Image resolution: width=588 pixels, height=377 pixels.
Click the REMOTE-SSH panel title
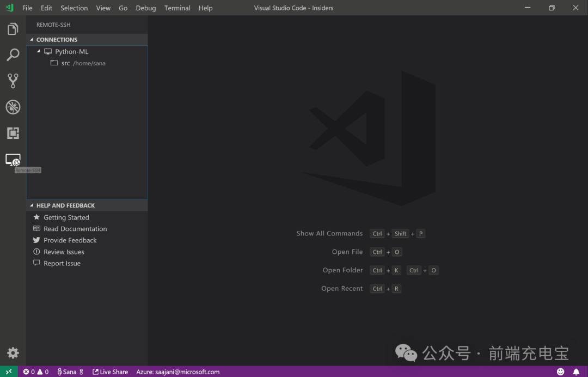point(53,25)
